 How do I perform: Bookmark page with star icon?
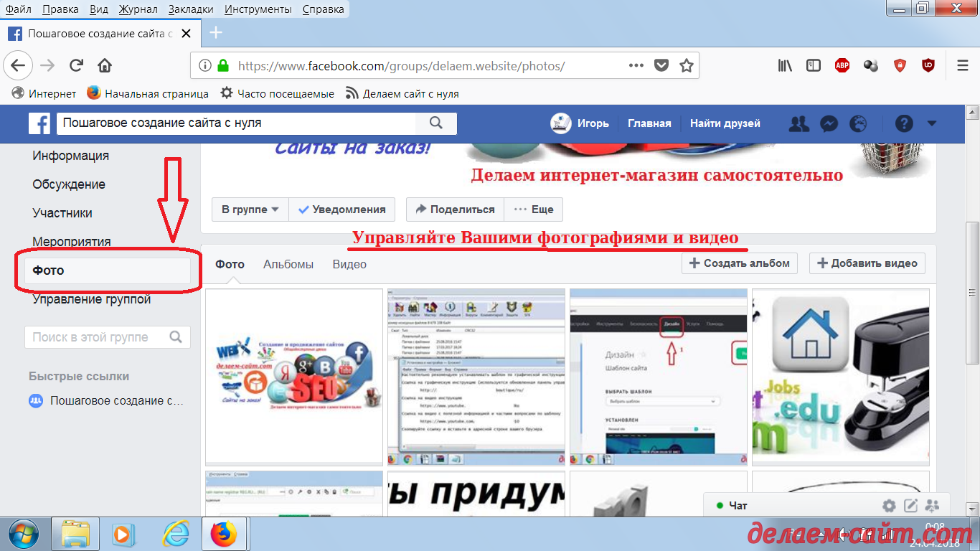687,65
